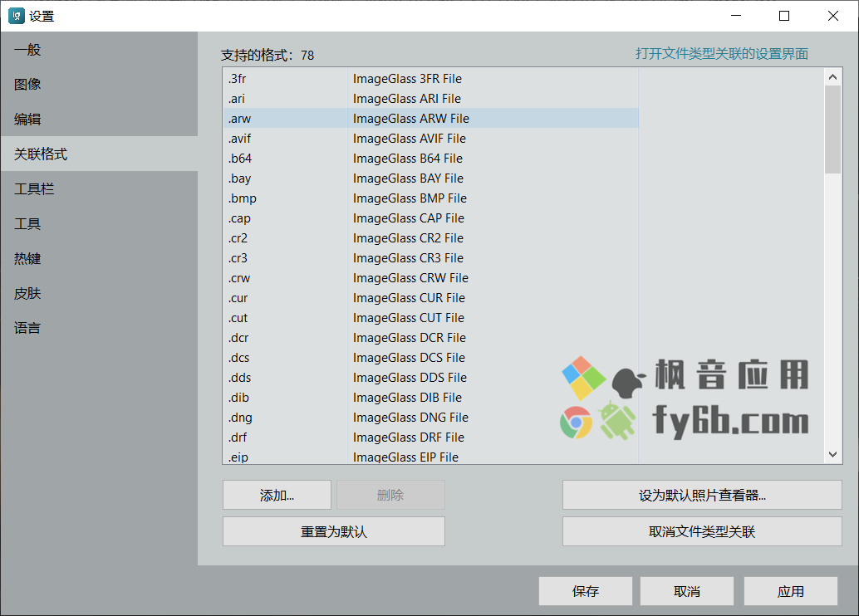Click the ImageGlass CR3 File description
The height and width of the screenshot is (616, 859).
pos(408,258)
